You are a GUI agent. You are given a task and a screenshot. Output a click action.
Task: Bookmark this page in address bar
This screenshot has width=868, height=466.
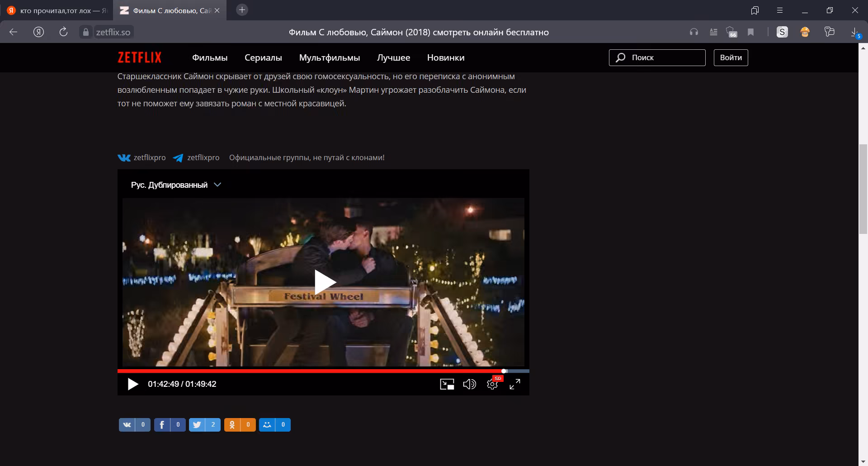point(751,32)
